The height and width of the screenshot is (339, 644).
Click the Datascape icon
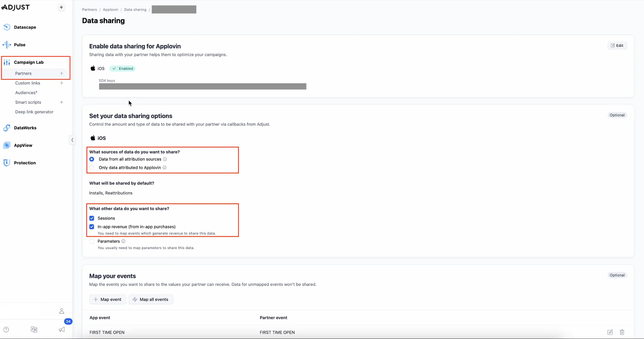pyautogui.click(x=7, y=27)
